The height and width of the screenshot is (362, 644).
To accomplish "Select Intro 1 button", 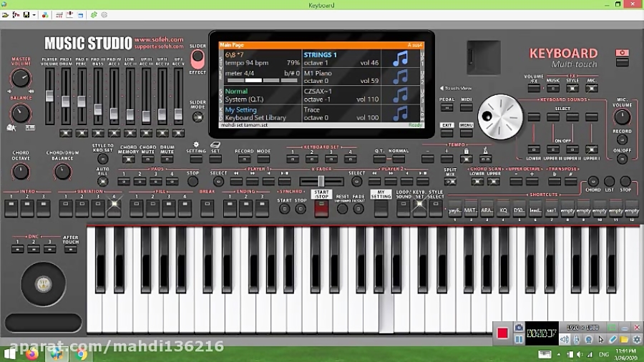I will pos(11,208).
